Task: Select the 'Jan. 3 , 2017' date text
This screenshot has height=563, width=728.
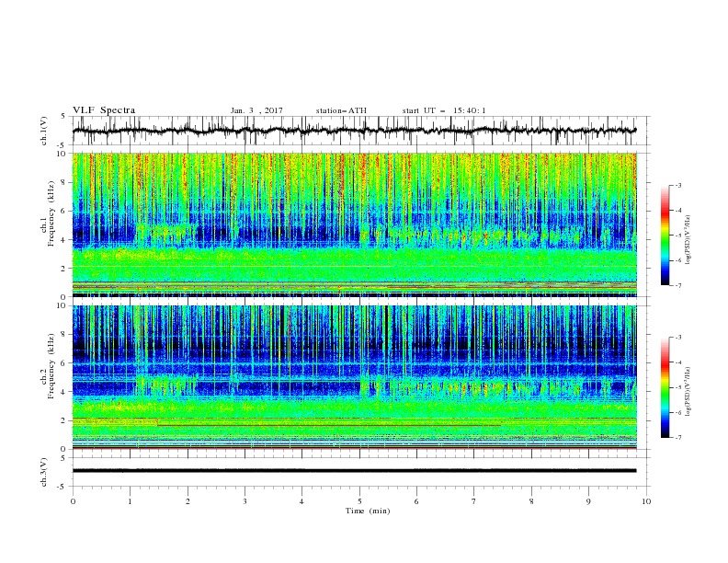Action: 256,110
